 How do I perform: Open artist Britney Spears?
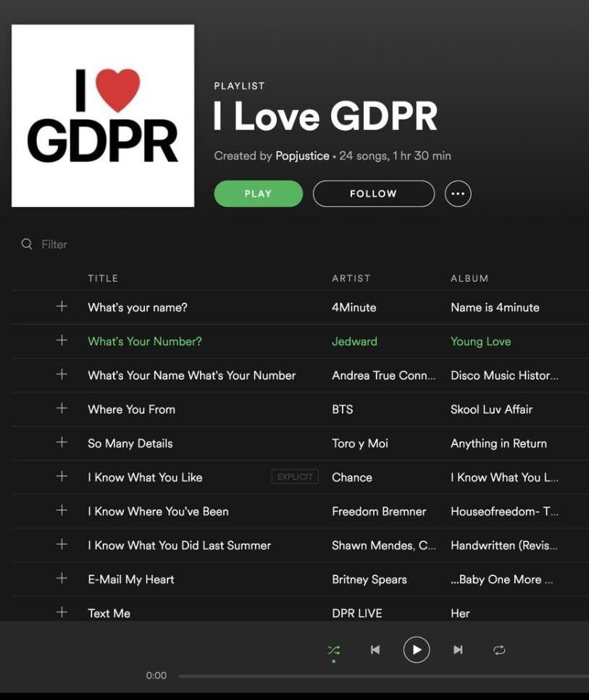(x=369, y=579)
